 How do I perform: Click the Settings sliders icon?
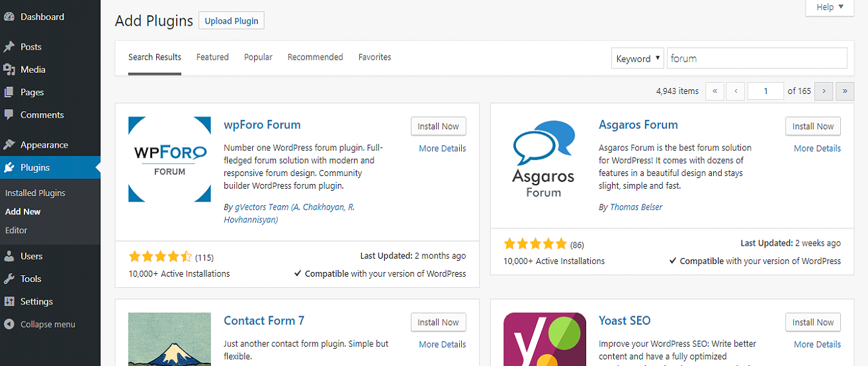[9, 301]
